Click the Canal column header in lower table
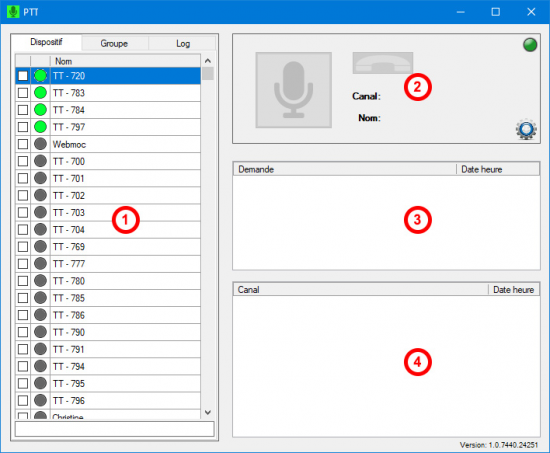 pyautogui.click(x=361, y=290)
